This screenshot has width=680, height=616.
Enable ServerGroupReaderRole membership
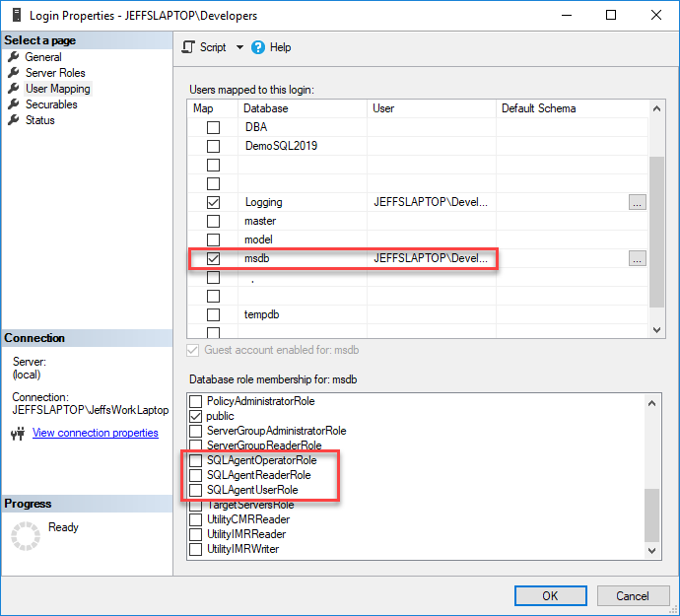coord(195,445)
